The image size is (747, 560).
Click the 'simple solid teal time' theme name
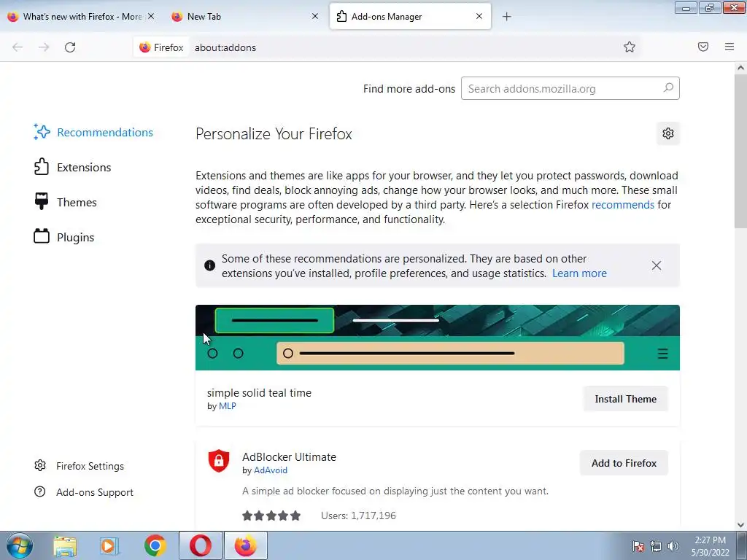click(x=259, y=393)
